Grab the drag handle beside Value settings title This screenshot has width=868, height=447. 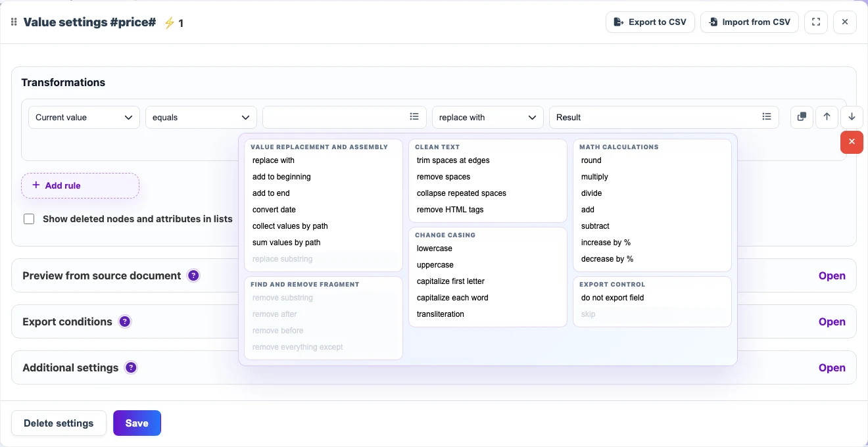pyautogui.click(x=14, y=22)
